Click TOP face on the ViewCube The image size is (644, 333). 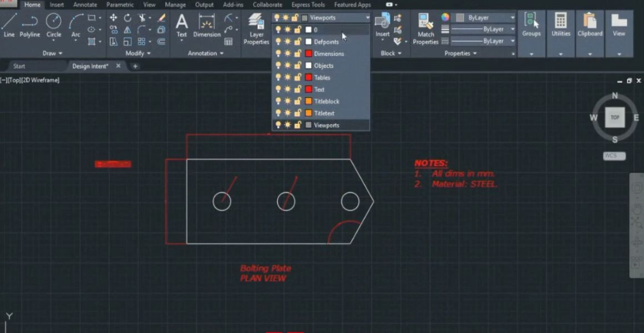(x=615, y=118)
